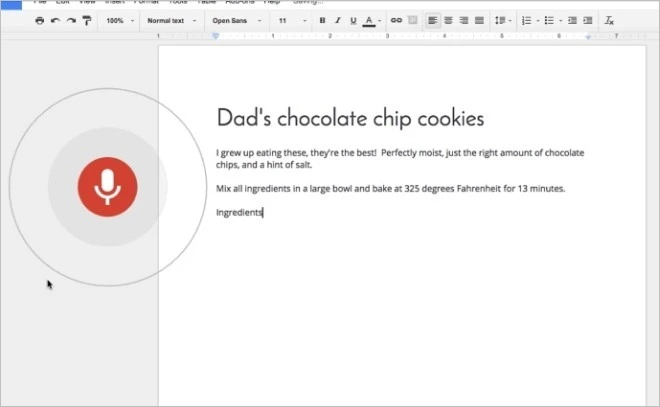The height and width of the screenshot is (407, 660).
Task: Click the Print icon in the toolbar
Action: pos(40,20)
